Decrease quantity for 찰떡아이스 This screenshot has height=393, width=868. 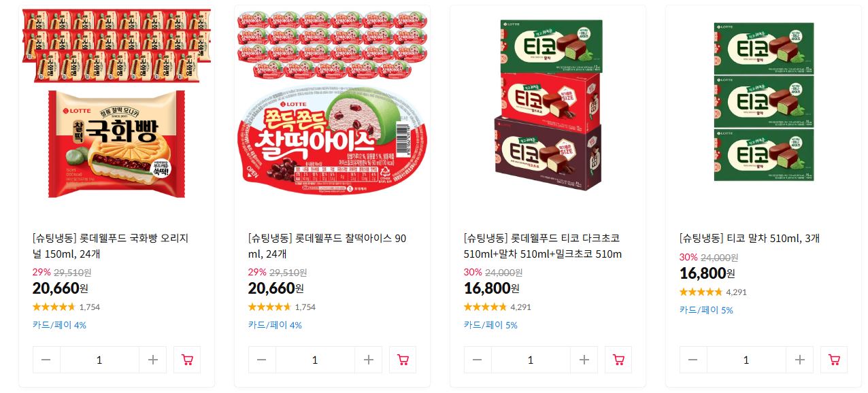pos(262,360)
